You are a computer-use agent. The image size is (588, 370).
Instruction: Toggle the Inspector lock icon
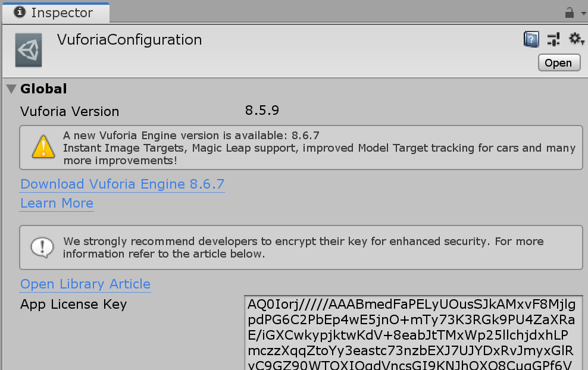569,12
